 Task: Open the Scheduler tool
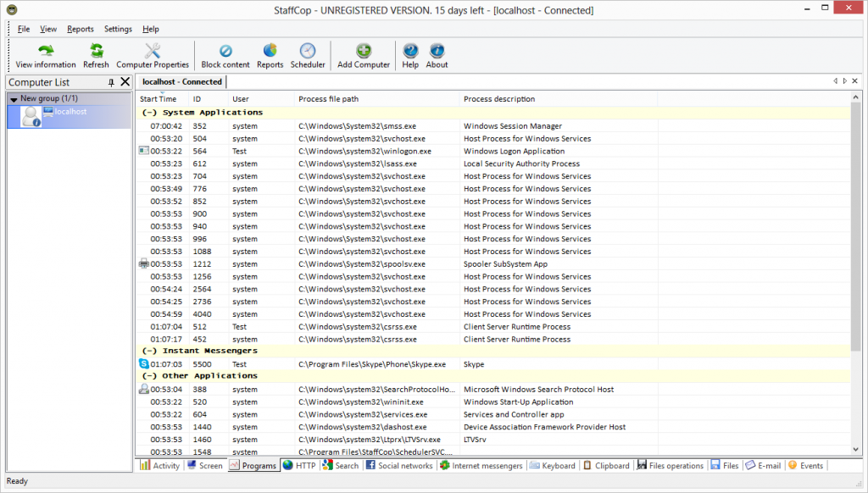click(x=308, y=52)
